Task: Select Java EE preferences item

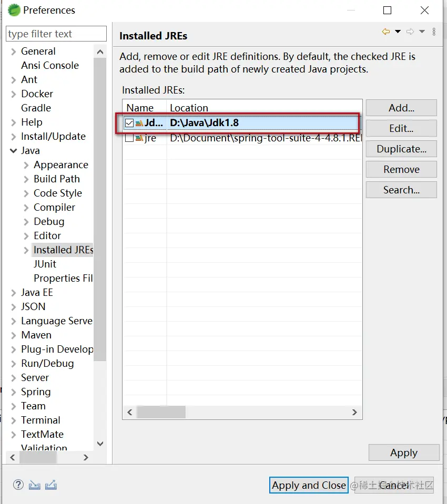Action: pos(37,293)
